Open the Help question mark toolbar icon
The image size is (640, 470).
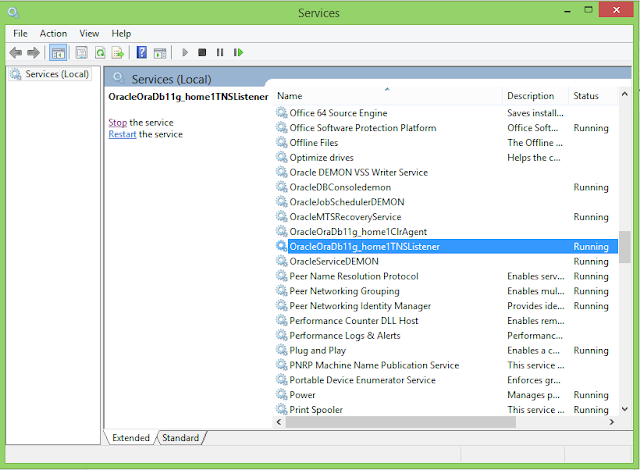pyautogui.click(x=142, y=53)
